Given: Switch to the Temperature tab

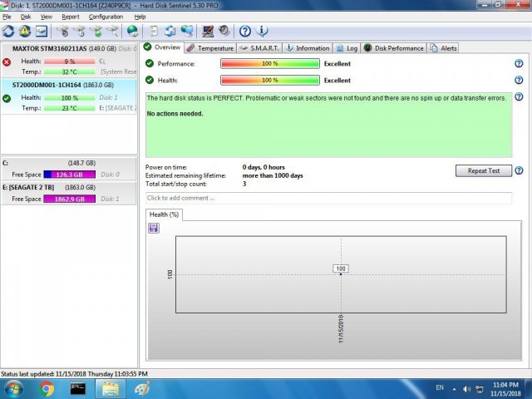Looking at the screenshot, I should coord(211,48).
